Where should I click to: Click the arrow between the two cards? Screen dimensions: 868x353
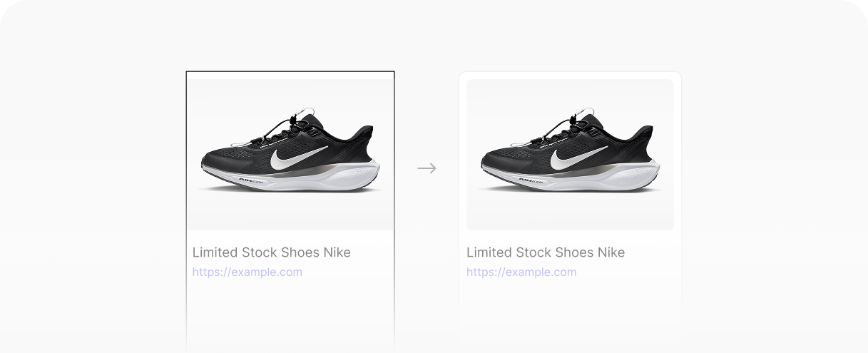click(x=427, y=168)
